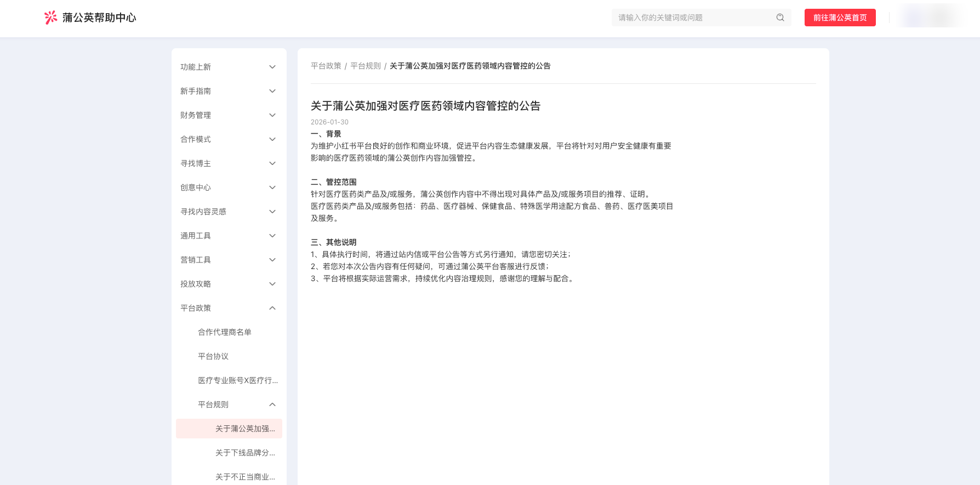The height and width of the screenshot is (485, 980).
Task: Click the section heading 二、管控范围
Action: point(334,182)
